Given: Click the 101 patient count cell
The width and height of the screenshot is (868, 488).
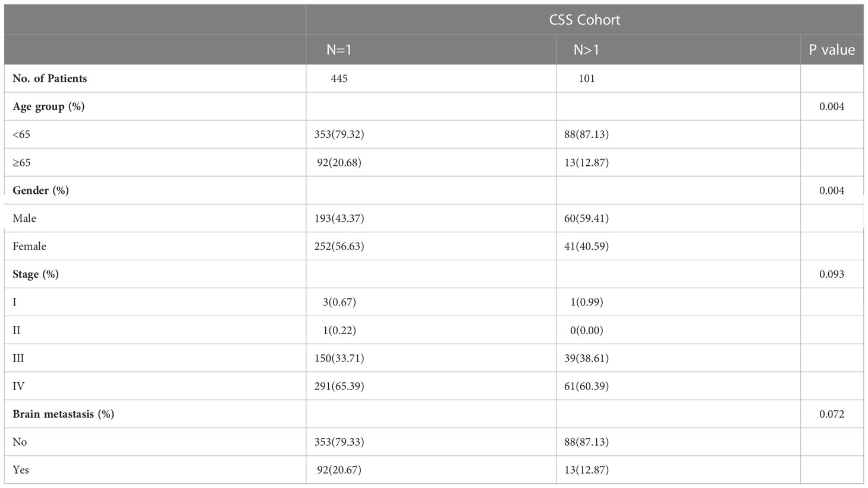Looking at the screenshot, I should (x=587, y=78).
